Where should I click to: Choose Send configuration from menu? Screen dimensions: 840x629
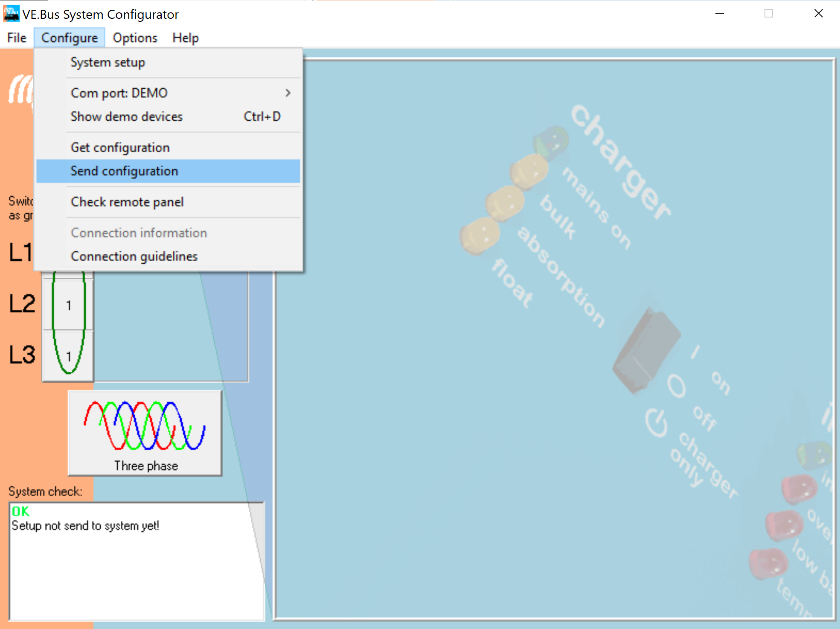125,171
